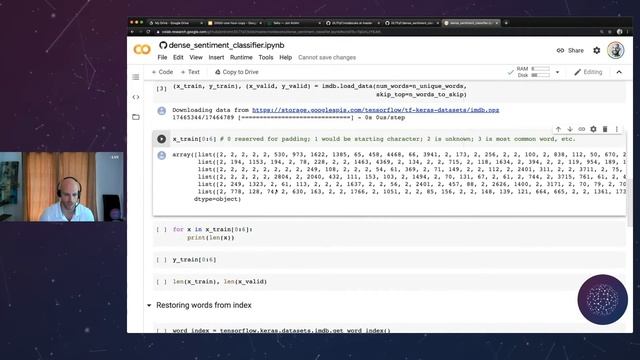Image resolution: width=640 pixels, height=360 pixels.
Task: Click the dtype=object) output text
Action: pos(218,199)
